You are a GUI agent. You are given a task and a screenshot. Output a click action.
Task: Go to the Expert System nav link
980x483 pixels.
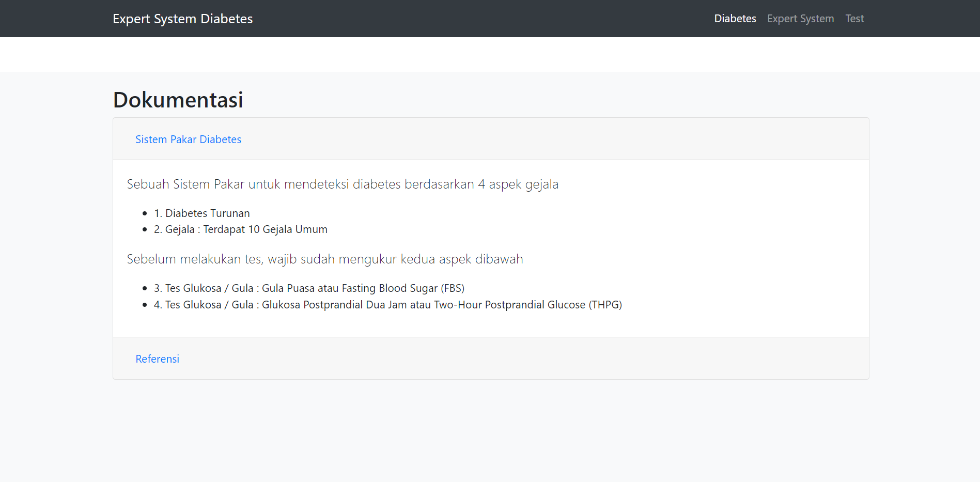[800, 19]
